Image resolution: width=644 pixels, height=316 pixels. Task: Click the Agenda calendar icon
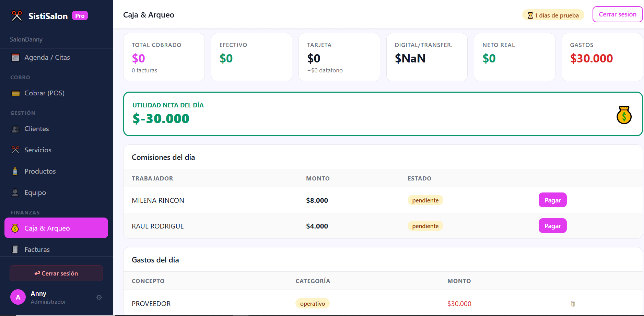(x=15, y=57)
